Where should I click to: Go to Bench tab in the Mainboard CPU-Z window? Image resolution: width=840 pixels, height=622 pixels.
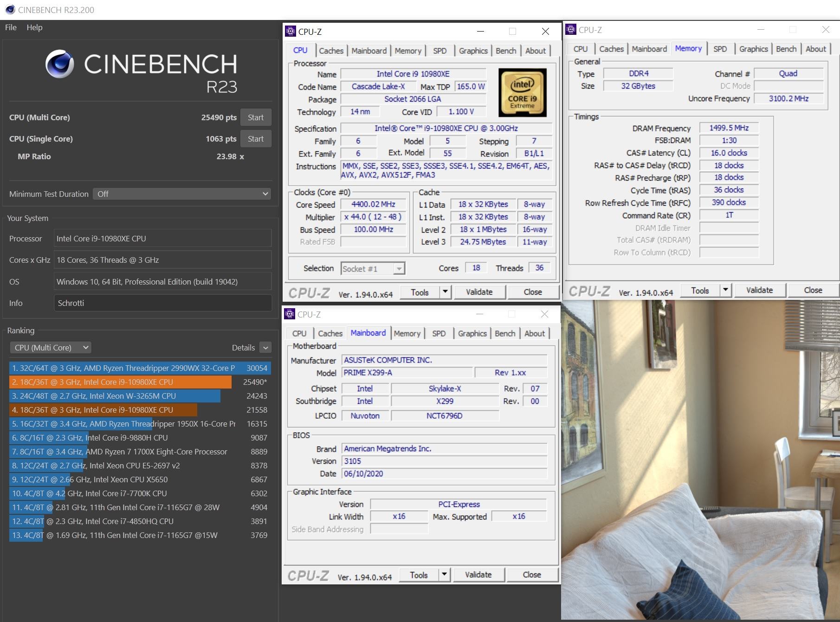(x=505, y=333)
